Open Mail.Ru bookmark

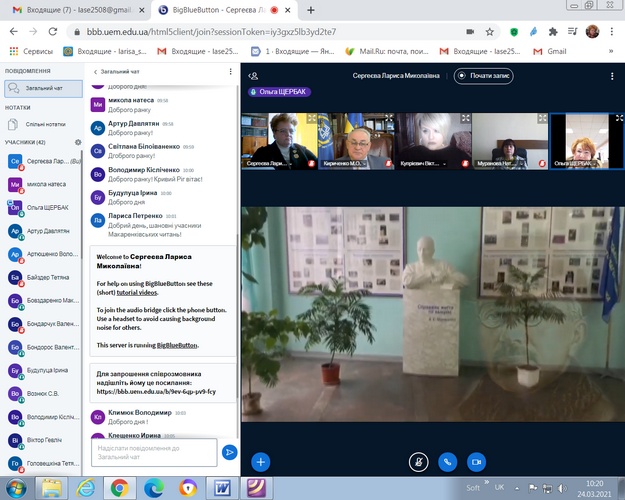click(387, 51)
